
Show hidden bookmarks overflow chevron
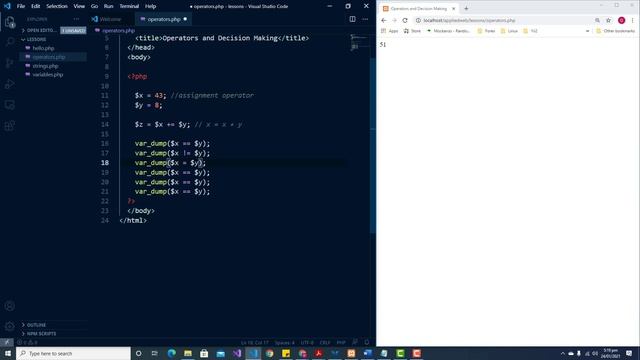point(588,31)
